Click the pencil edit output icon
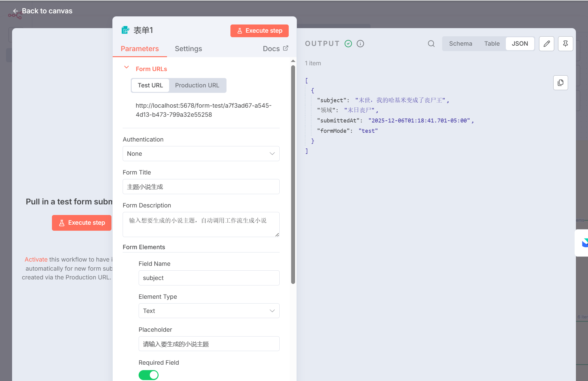The width and height of the screenshot is (588, 381). [546, 44]
